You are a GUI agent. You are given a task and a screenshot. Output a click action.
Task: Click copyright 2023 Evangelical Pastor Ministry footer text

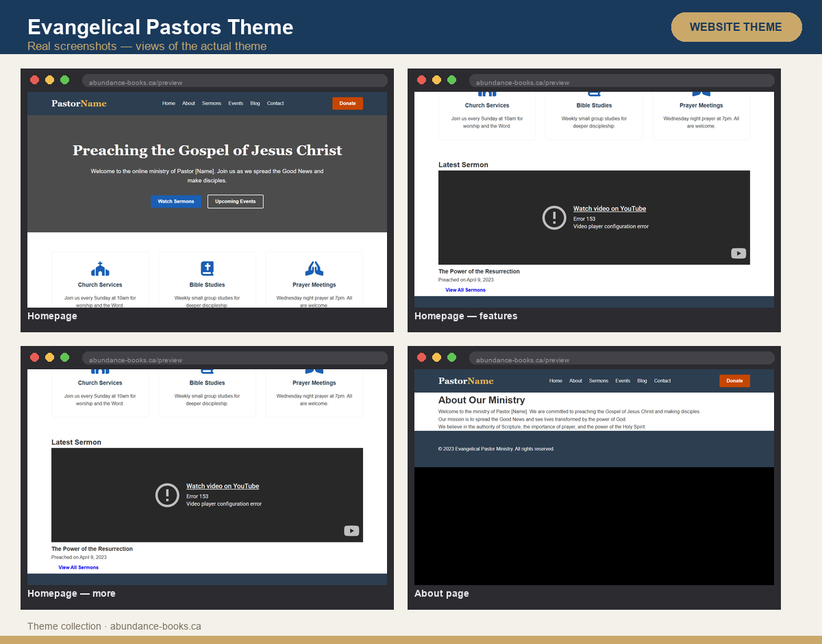(x=496, y=449)
